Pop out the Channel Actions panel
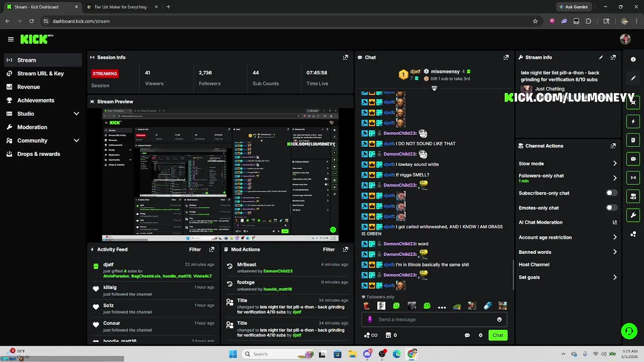The image size is (644, 362). pyautogui.click(x=613, y=146)
